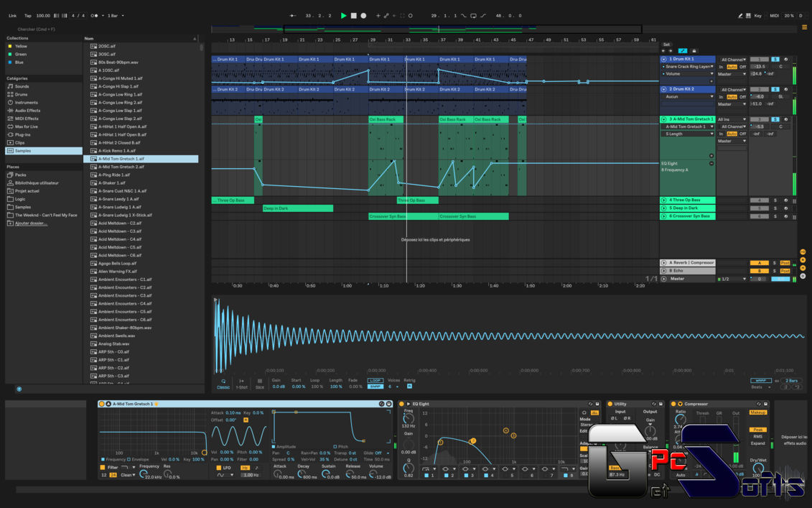Screen dimensions: 812x508
Task: Toggle the EQ Eight device activator
Action: tap(401, 404)
